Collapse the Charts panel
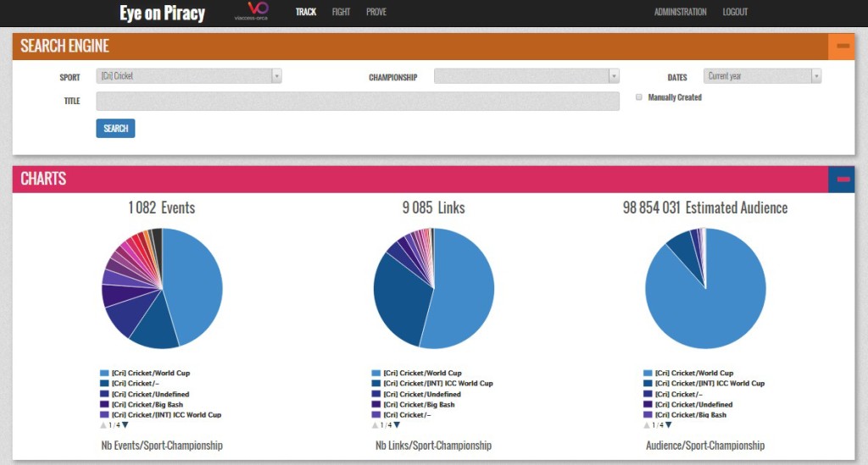Screen dimensions: 868x465 [842, 180]
